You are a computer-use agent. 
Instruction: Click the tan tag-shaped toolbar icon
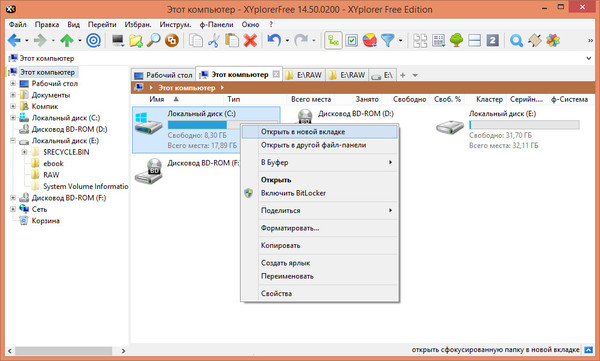[535, 40]
